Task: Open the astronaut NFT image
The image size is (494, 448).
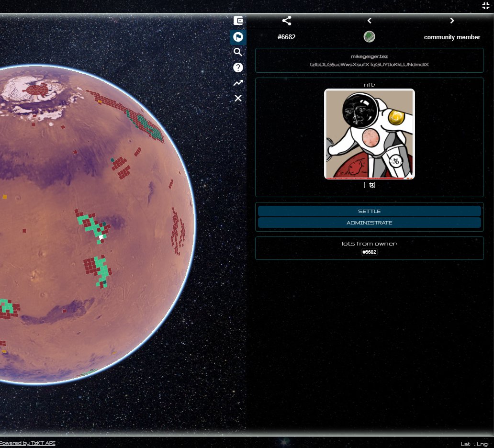Action: click(x=369, y=134)
